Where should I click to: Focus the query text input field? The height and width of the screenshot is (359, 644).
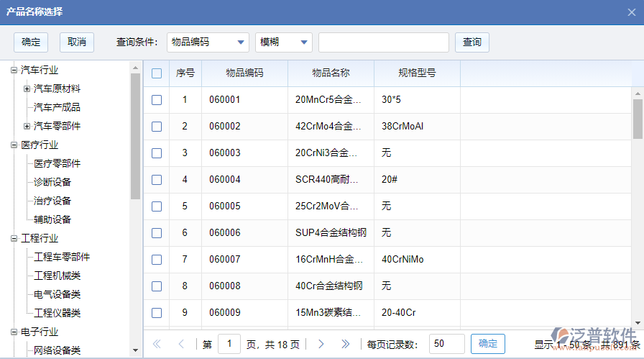384,42
